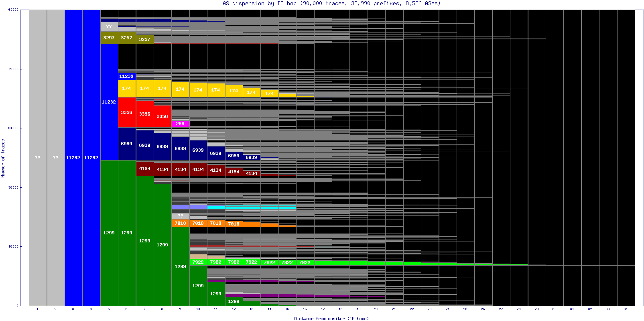This screenshot has width=644, height=321.
Task: Select the blue 11232 bar at hop 4
Action: pos(91,158)
